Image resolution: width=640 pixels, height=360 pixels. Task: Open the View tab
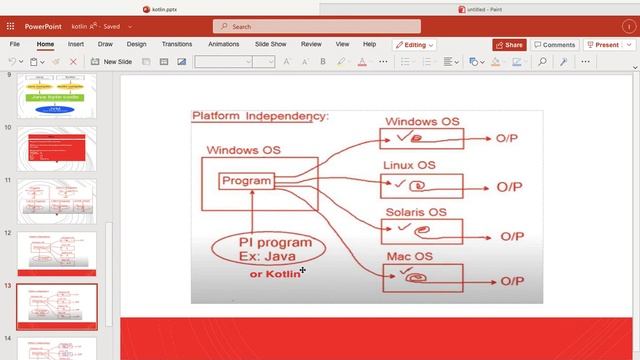click(342, 44)
